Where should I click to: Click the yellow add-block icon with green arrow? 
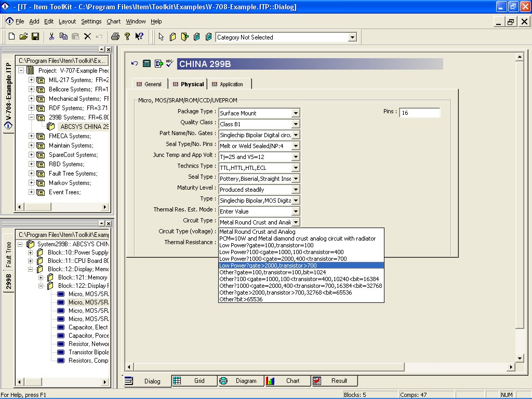184,37
